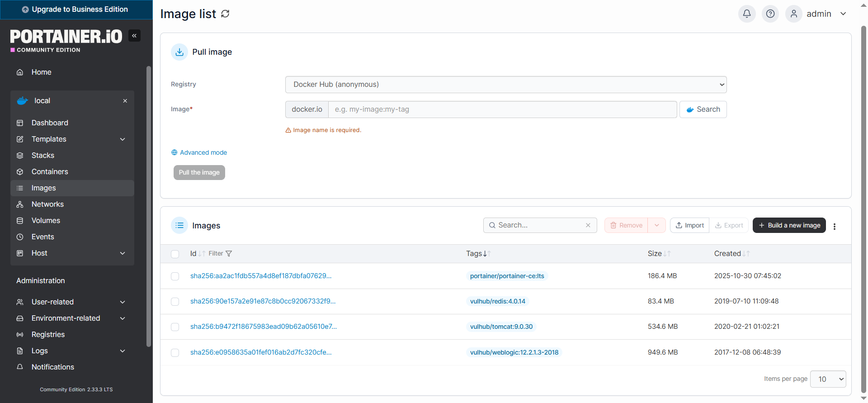Expand the User-related submenu chevron
Viewport: 868px width, 403px height.
click(123, 302)
